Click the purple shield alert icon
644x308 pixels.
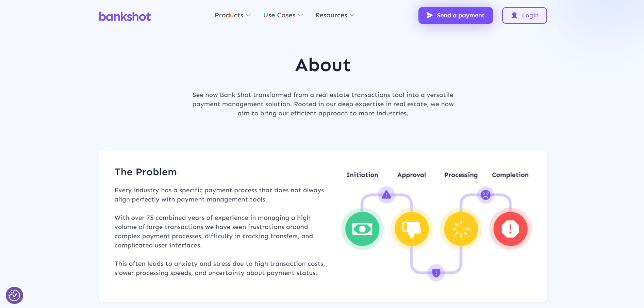(x=436, y=273)
